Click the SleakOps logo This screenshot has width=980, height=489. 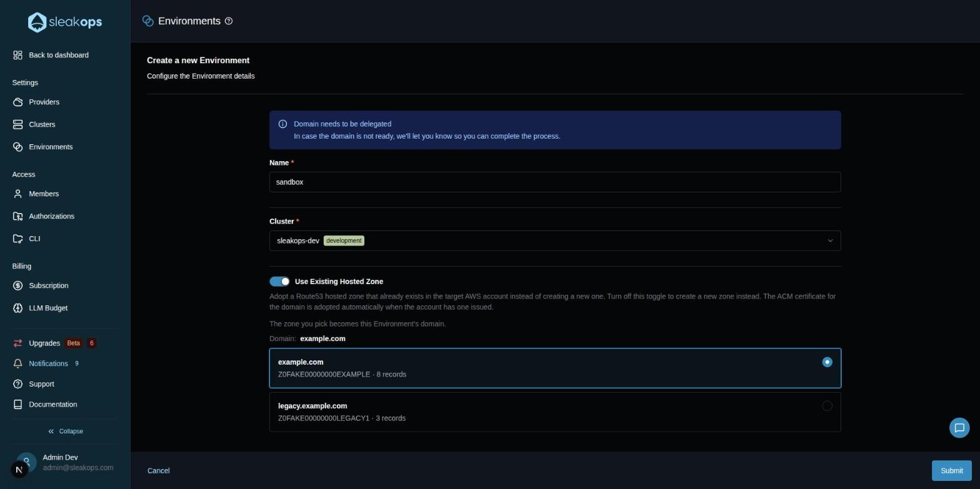point(65,22)
